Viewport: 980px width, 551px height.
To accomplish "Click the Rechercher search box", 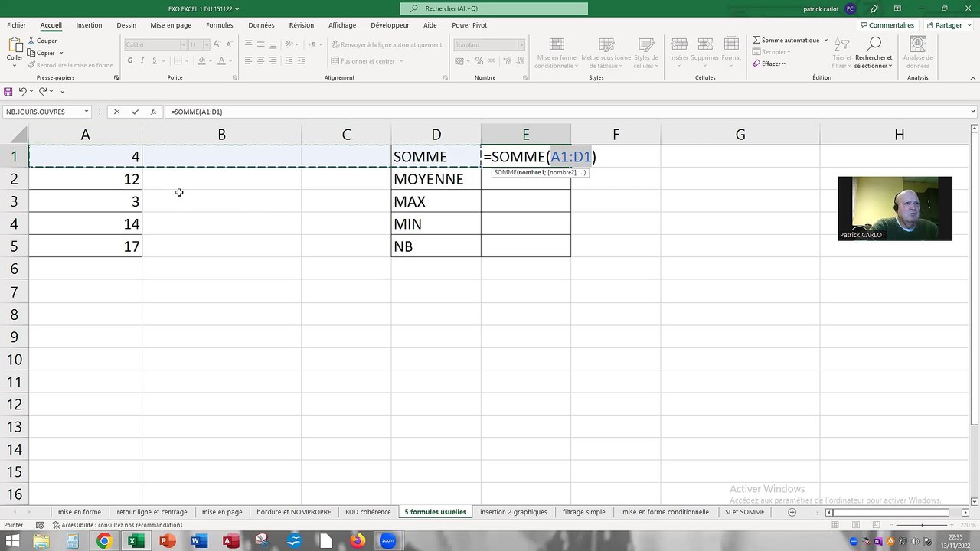I will (494, 8).
